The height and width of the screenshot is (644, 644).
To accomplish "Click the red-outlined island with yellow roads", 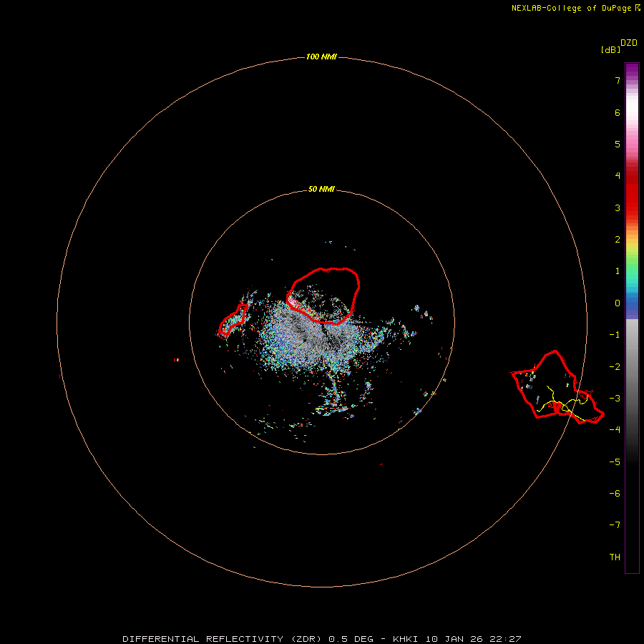I will coord(557,387).
